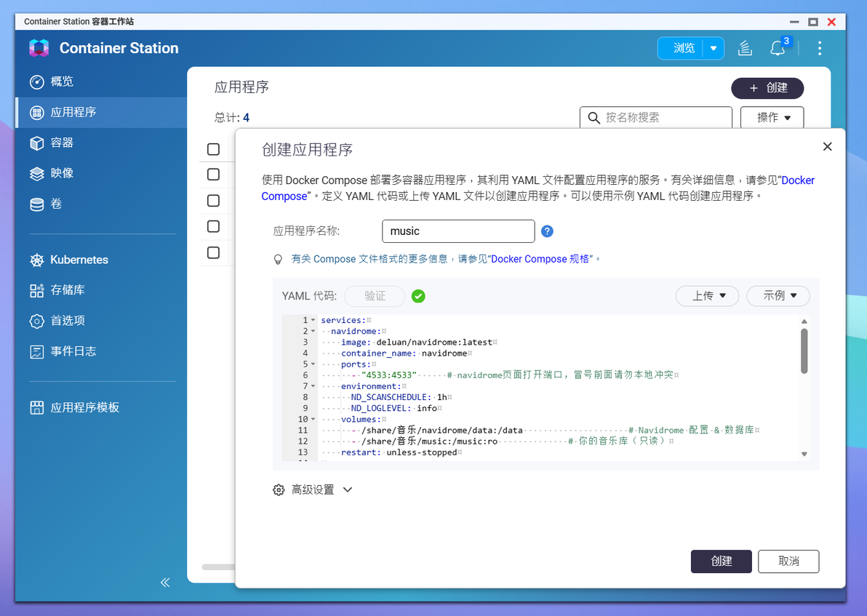Screen dimensions: 867x616
Task: Click the 事件日志 event log icon
Action: tap(36, 352)
